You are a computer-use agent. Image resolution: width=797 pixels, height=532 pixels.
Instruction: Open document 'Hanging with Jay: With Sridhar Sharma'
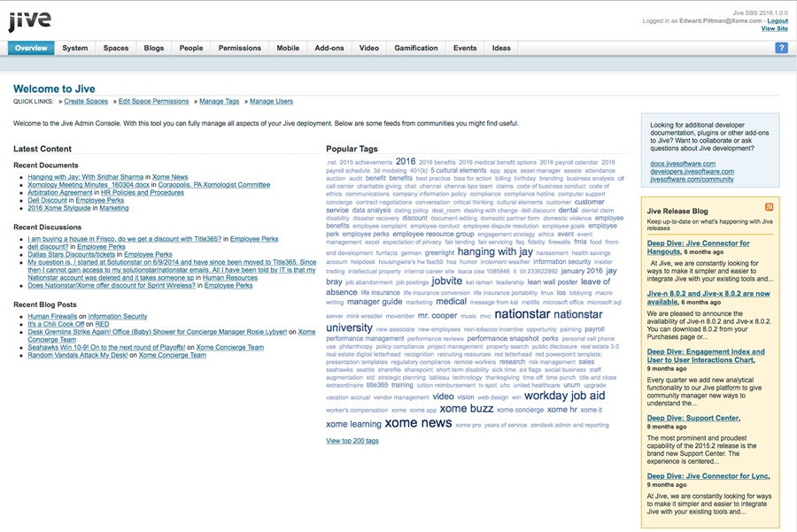[x=85, y=177]
